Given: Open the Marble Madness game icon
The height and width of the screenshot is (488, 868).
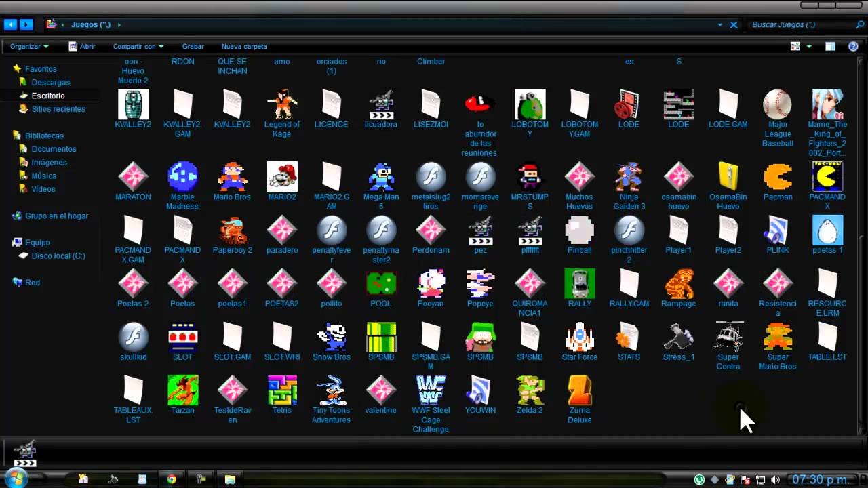Looking at the screenshot, I should click(182, 177).
